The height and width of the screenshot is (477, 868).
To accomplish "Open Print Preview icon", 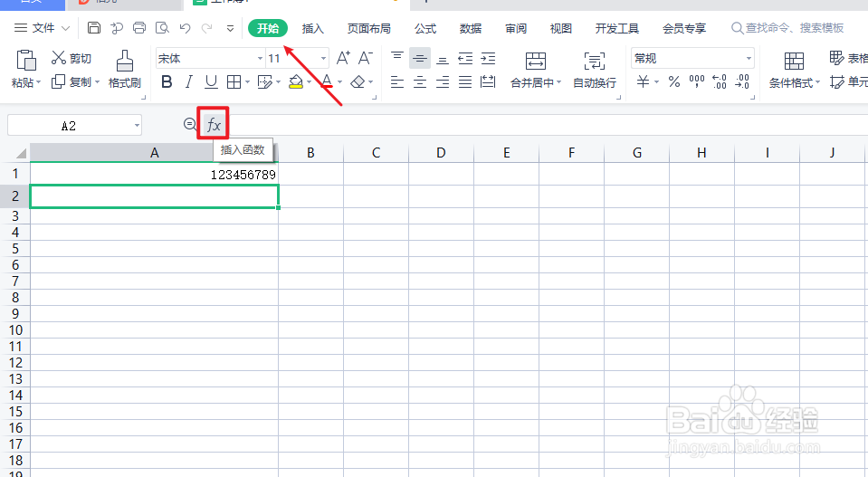I will tap(162, 28).
